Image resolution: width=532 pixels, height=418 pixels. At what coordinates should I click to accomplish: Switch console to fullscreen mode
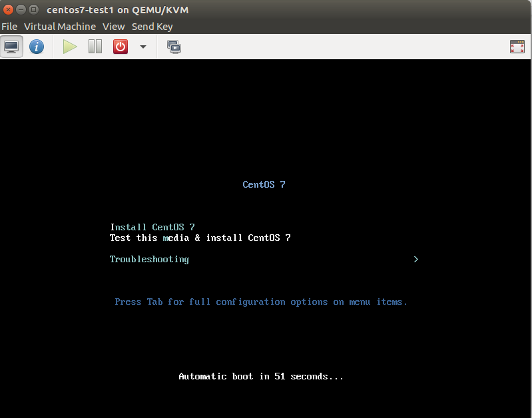tap(517, 47)
